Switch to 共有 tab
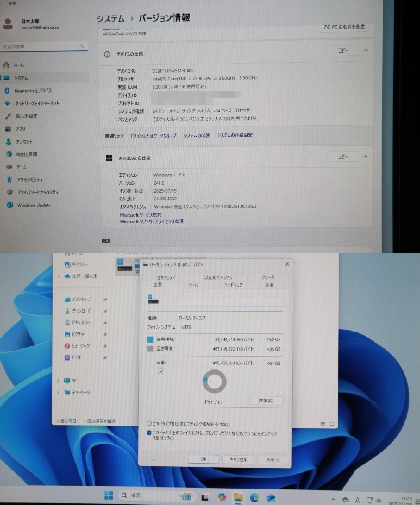Screen dimensions: 420x505 pyautogui.click(x=269, y=285)
